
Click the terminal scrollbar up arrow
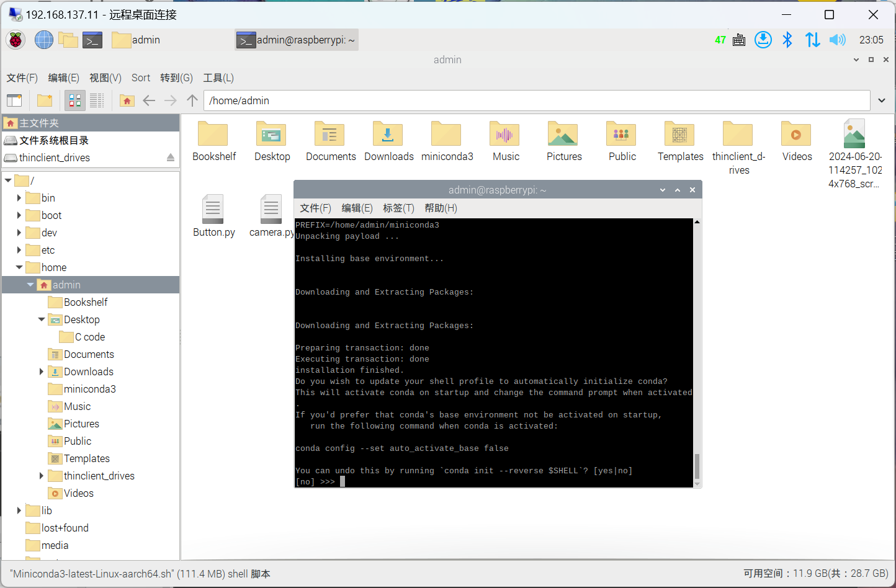click(697, 222)
